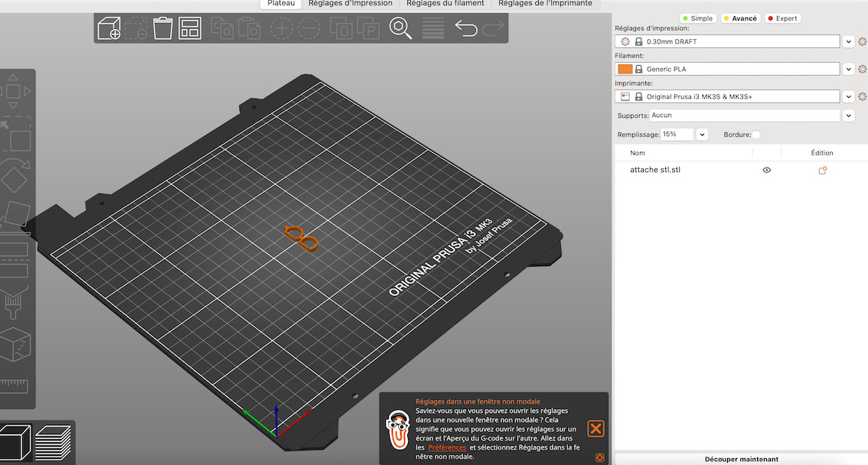Click the Nom column header
The height and width of the screenshot is (465, 868).
point(637,153)
